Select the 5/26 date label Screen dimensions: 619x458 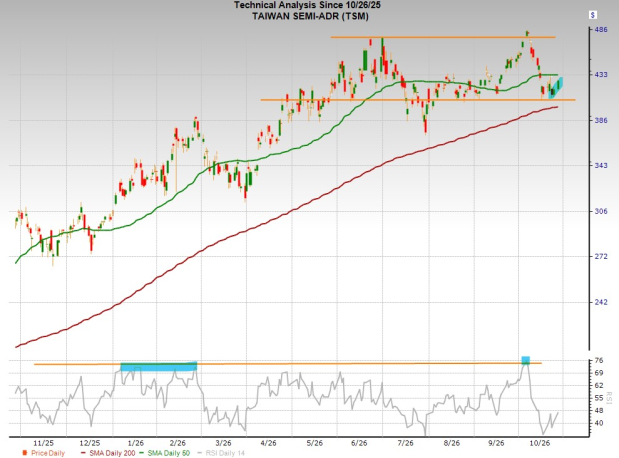(315, 443)
